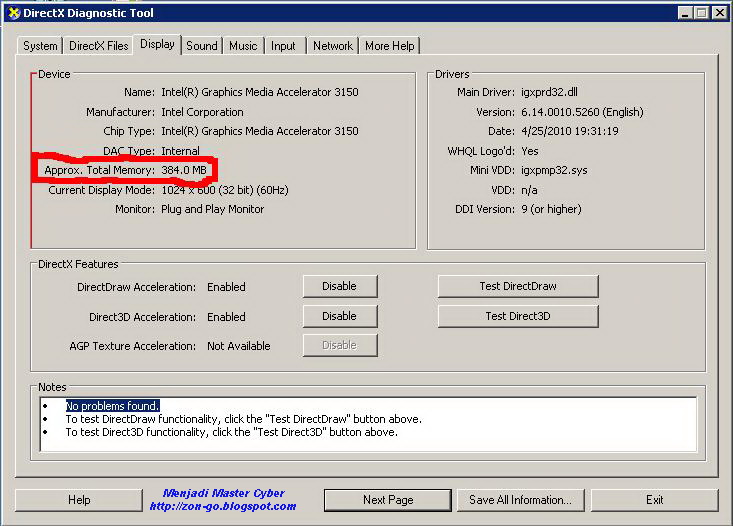This screenshot has height=526, width=733.
Task: Open the Music tab
Action: tap(243, 46)
